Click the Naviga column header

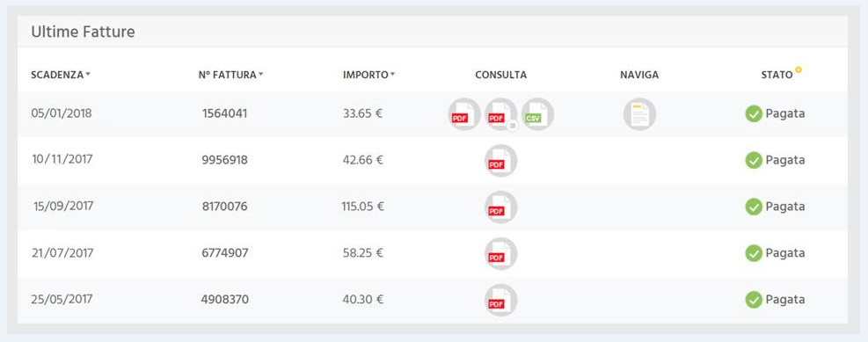pos(639,75)
